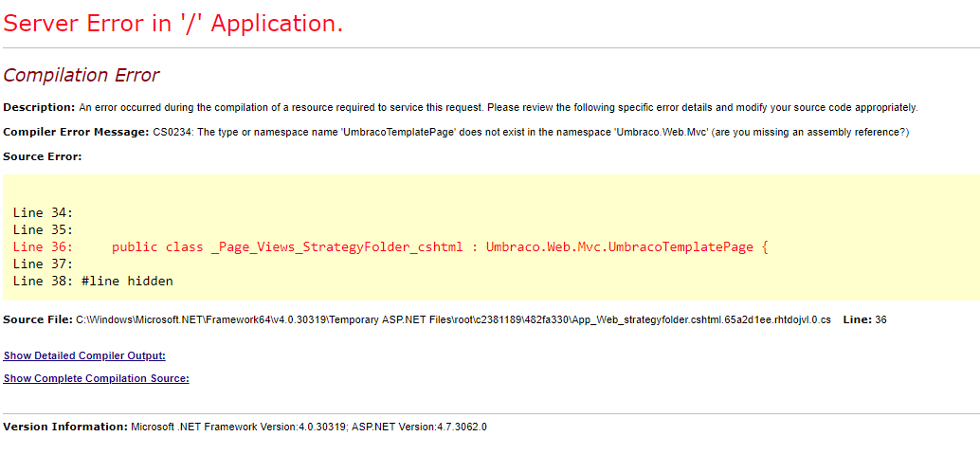
Task: Click the Source Error label
Action: (43, 156)
